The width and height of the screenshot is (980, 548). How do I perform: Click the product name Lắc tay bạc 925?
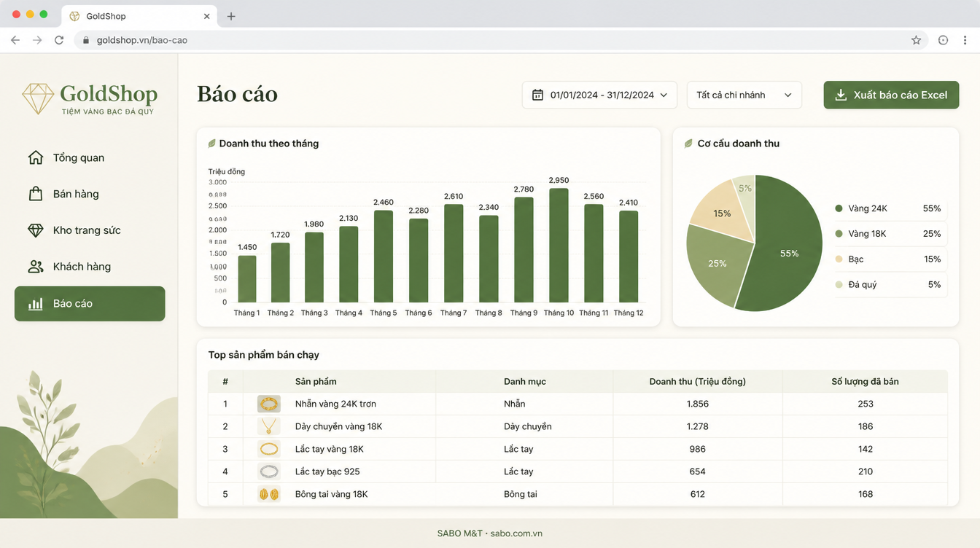(328, 471)
